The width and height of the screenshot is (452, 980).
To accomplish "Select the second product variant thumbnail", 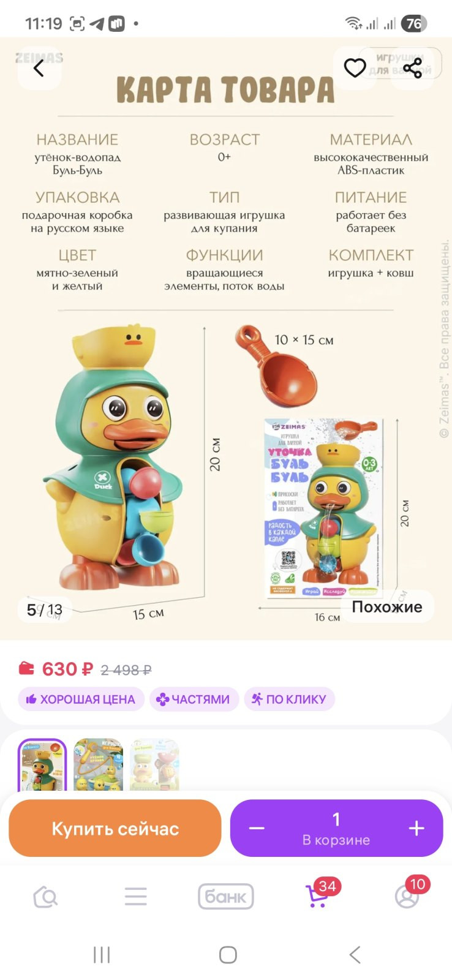I will (x=98, y=765).
